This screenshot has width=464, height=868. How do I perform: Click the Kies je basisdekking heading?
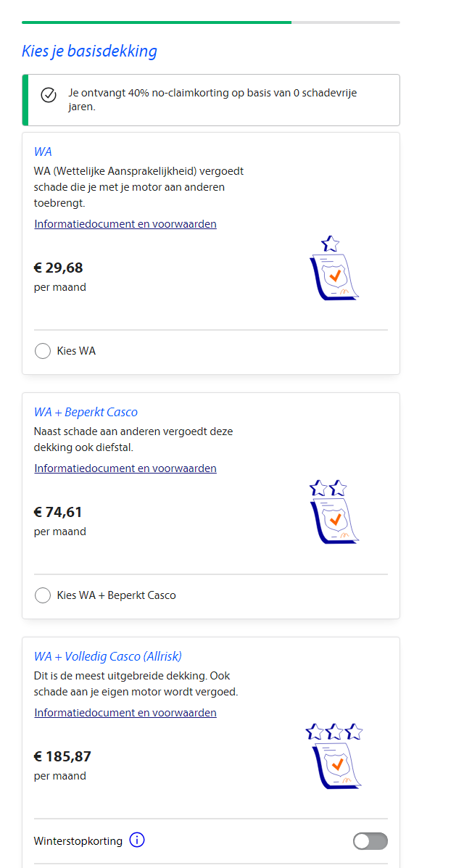(89, 51)
